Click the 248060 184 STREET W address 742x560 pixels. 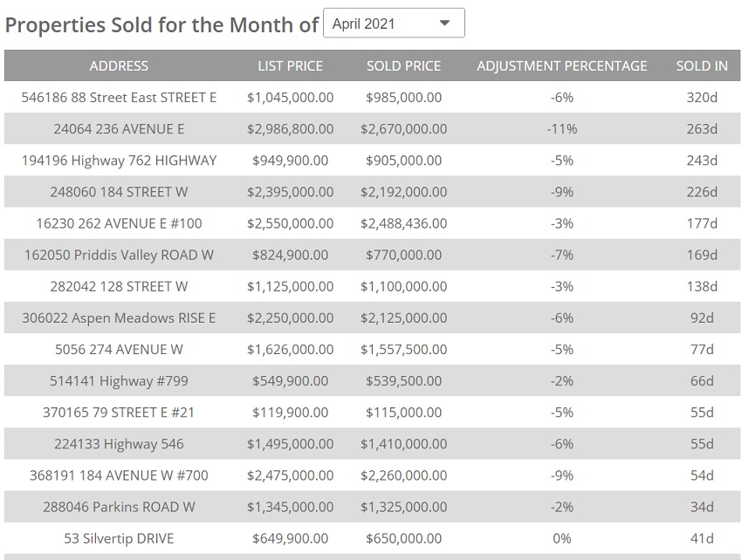[119, 192]
